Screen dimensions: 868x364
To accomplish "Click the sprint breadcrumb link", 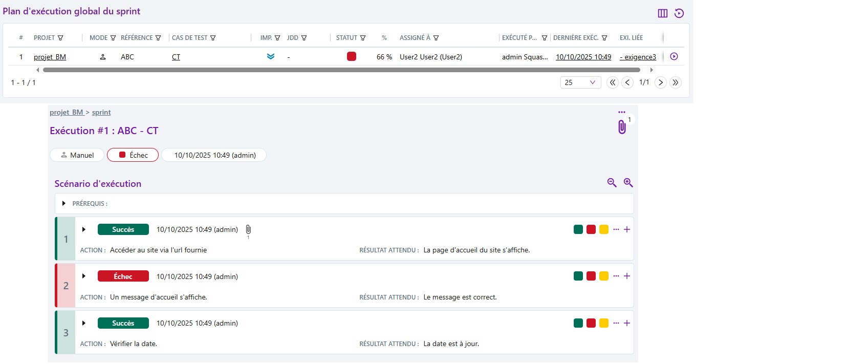I will (101, 113).
